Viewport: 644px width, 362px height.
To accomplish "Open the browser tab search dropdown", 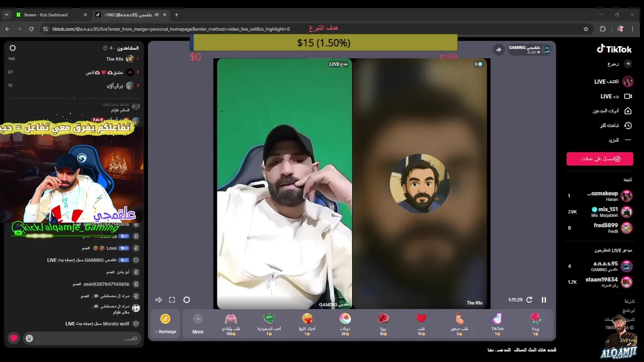I will pos(6,15).
